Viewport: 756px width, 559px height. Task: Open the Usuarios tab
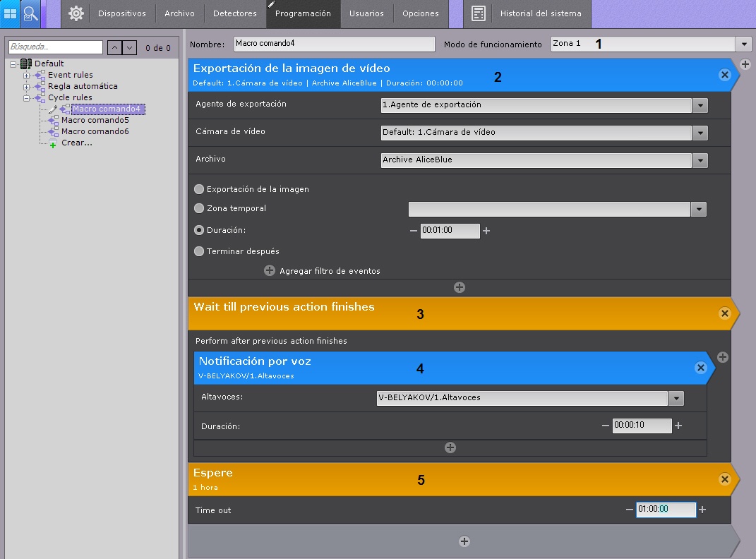366,13
